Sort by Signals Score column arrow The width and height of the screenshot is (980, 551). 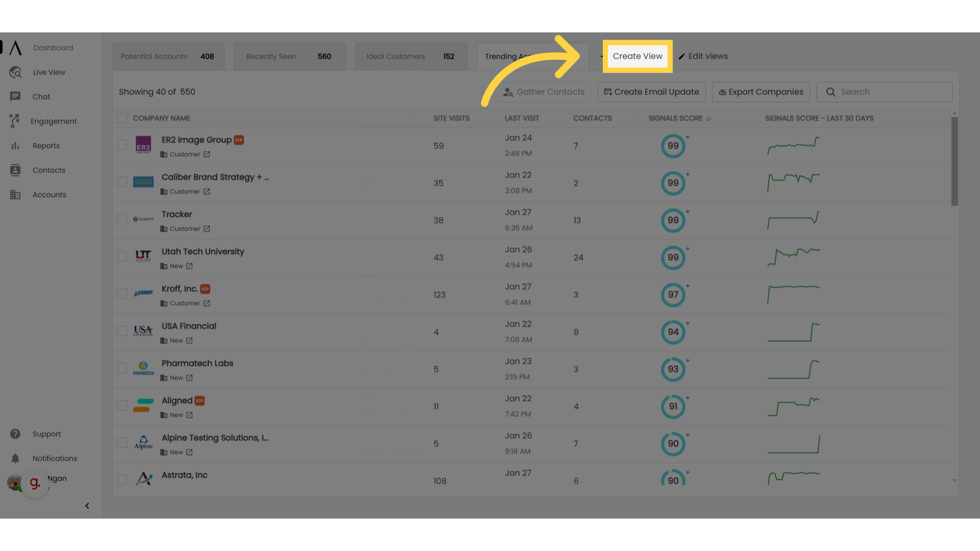[708, 118]
